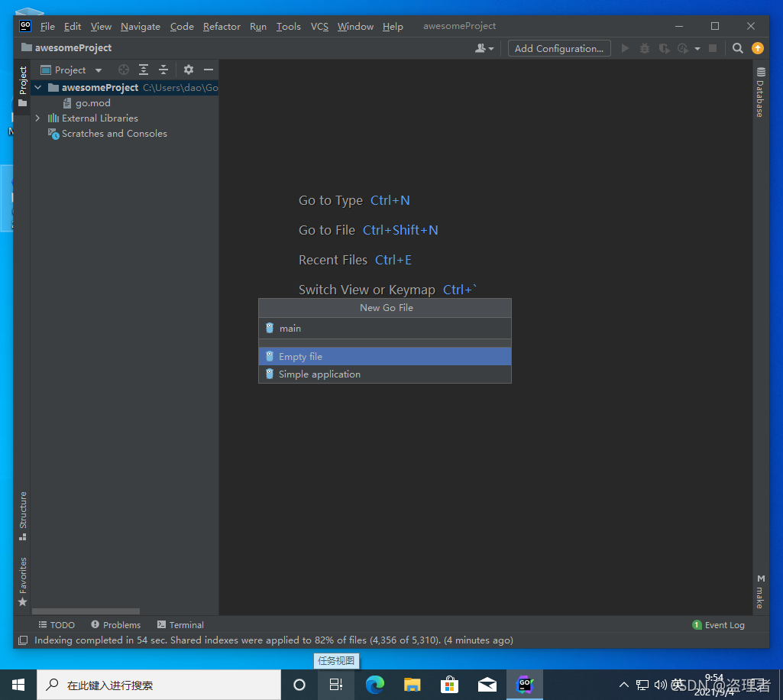Open the File menu
Image resolution: width=783 pixels, height=700 pixels.
point(47,27)
